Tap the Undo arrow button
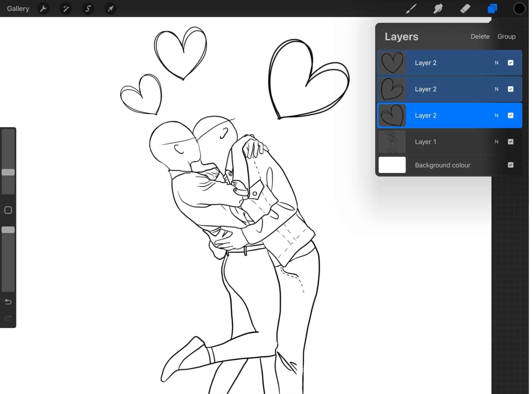The width and height of the screenshot is (532, 394). pos(8,302)
